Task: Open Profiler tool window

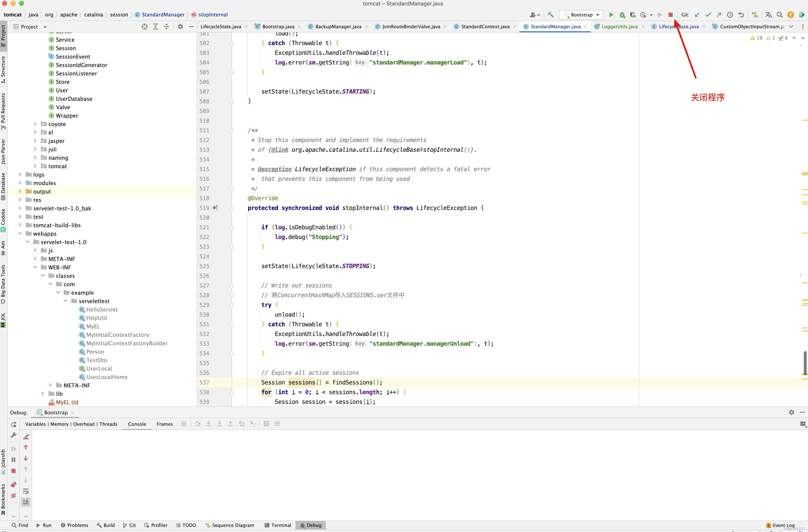Action: (156, 525)
